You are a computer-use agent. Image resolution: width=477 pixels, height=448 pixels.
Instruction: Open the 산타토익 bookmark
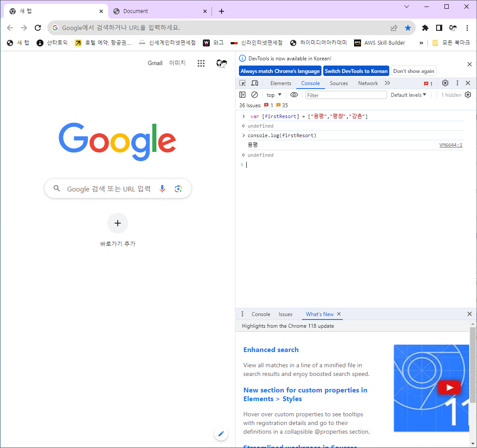pyautogui.click(x=52, y=43)
